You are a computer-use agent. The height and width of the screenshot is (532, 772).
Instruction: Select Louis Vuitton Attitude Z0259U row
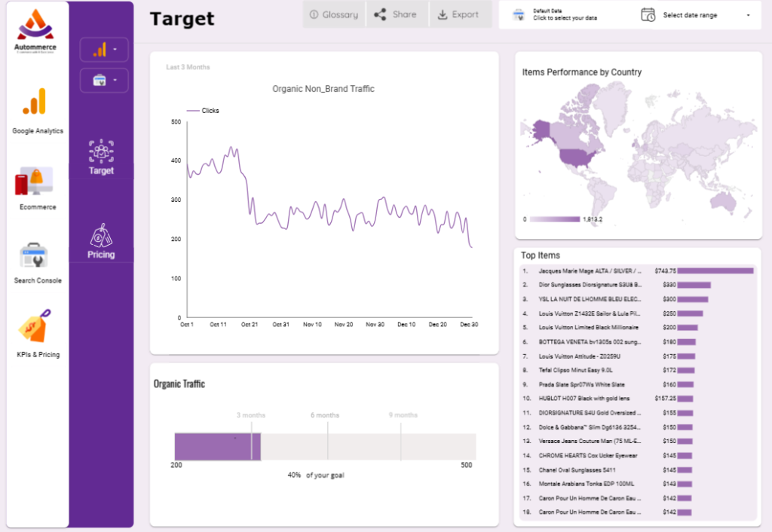tap(639, 356)
